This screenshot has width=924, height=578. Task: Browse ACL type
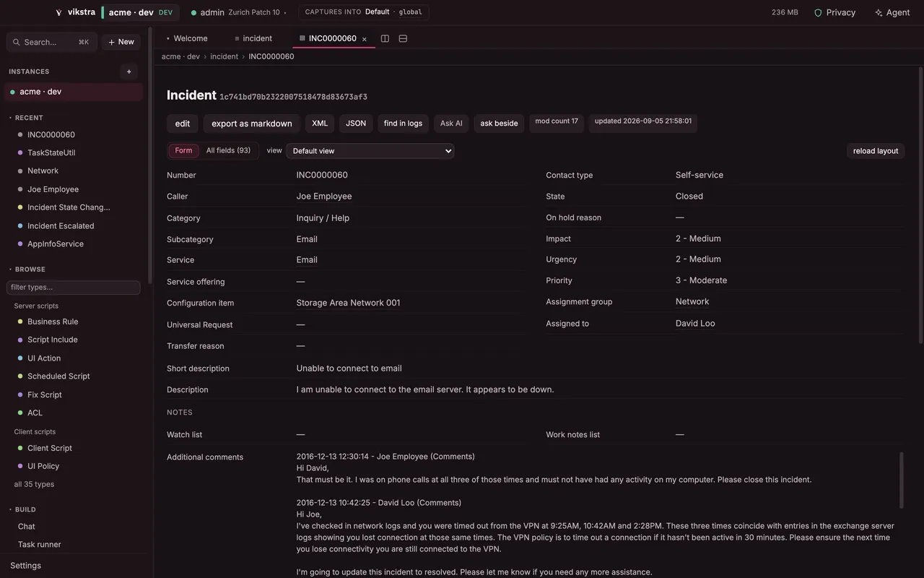coord(35,413)
